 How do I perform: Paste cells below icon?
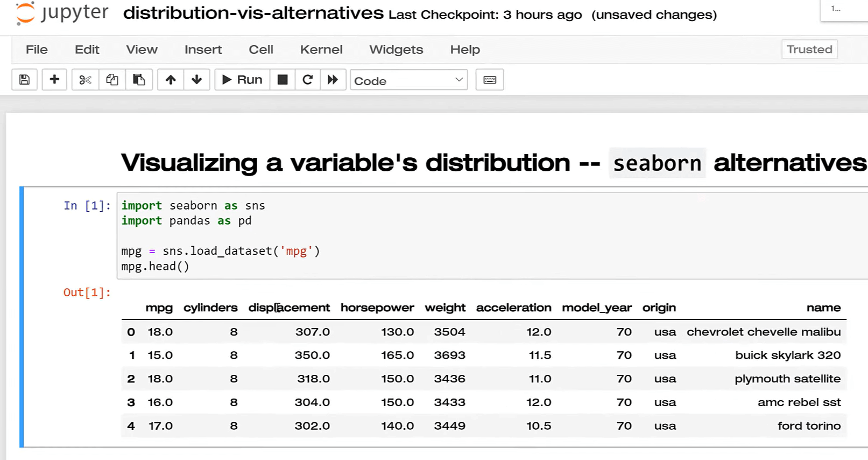[139, 80]
